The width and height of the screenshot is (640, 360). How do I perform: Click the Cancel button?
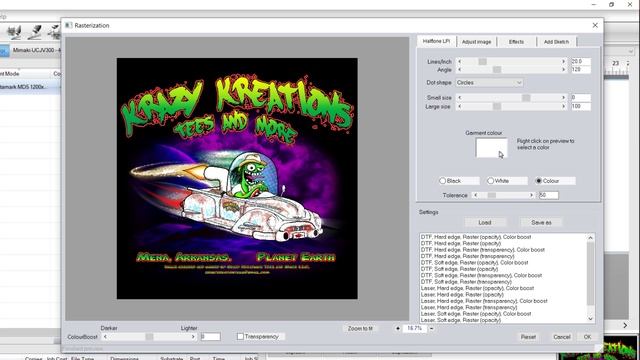pyautogui.click(x=562, y=337)
